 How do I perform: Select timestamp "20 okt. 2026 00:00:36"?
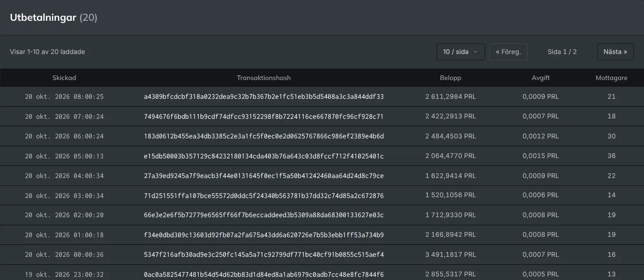tap(64, 254)
